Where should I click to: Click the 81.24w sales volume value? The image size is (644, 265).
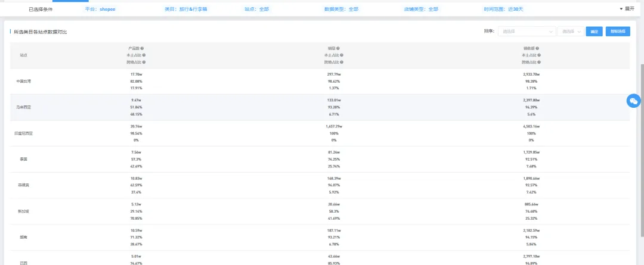pyautogui.click(x=334, y=152)
